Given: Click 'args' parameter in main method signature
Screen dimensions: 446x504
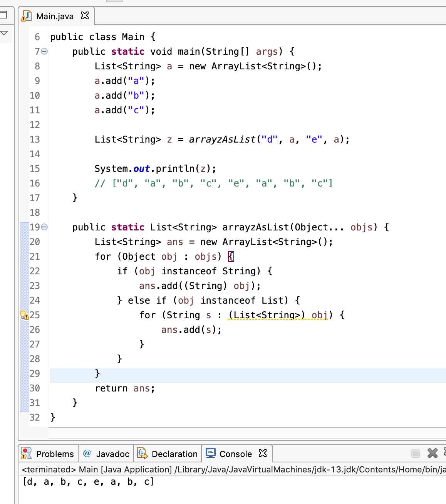Looking at the screenshot, I should pyautogui.click(x=267, y=52).
